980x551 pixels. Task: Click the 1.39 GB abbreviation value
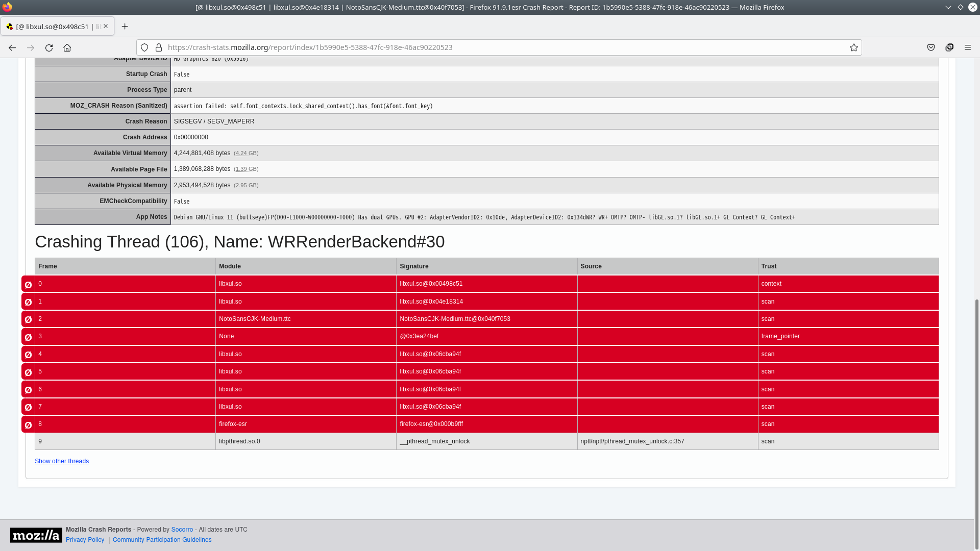[x=246, y=169]
